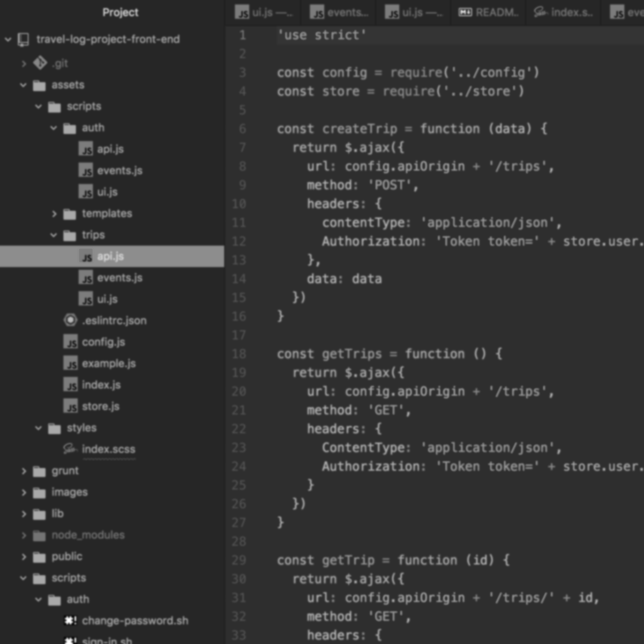Click the example.js file icon
Image resolution: width=644 pixels, height=644 pixels.
[x=70, y=364]
